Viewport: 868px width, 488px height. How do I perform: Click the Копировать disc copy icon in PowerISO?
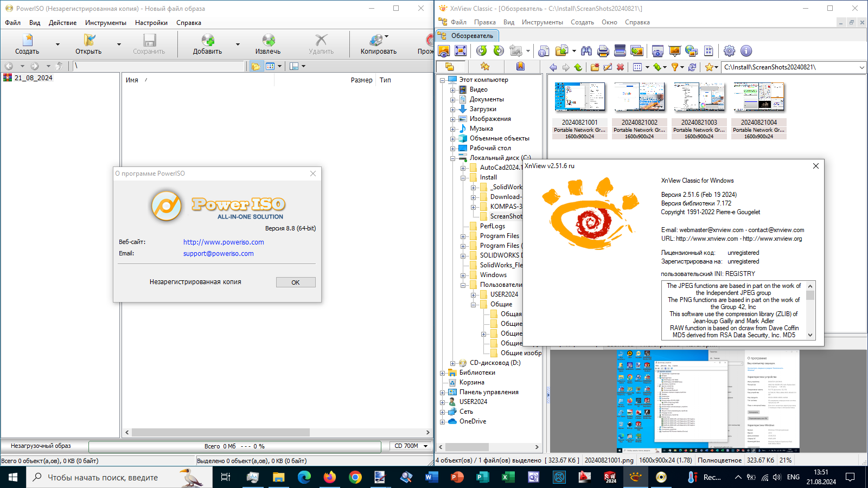376,40
